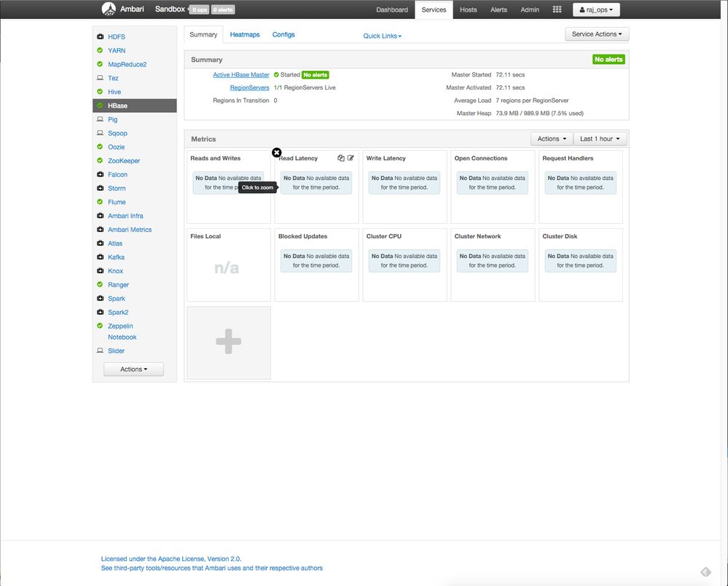This screenshot has width=728, height=586.
Task: Open the Active HBase Master link
Action: coord(241,75)
